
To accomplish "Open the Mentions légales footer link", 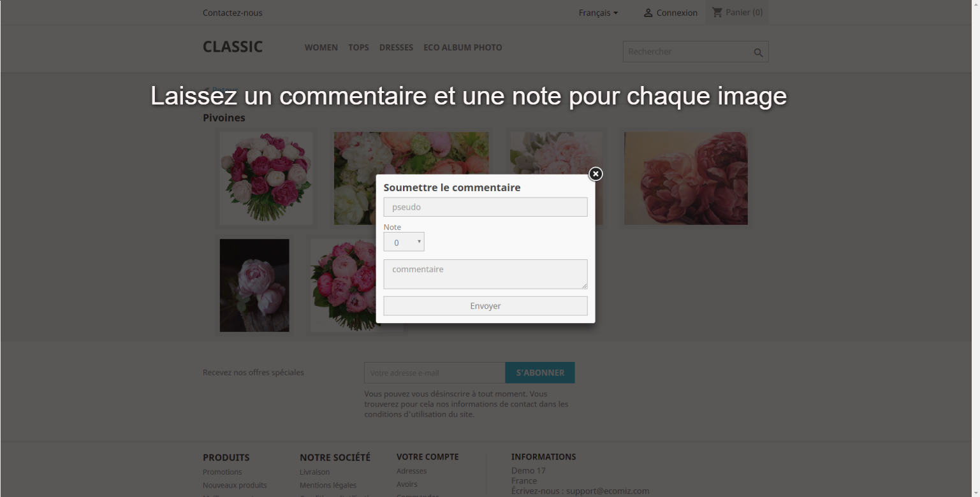I will point(328,486).
